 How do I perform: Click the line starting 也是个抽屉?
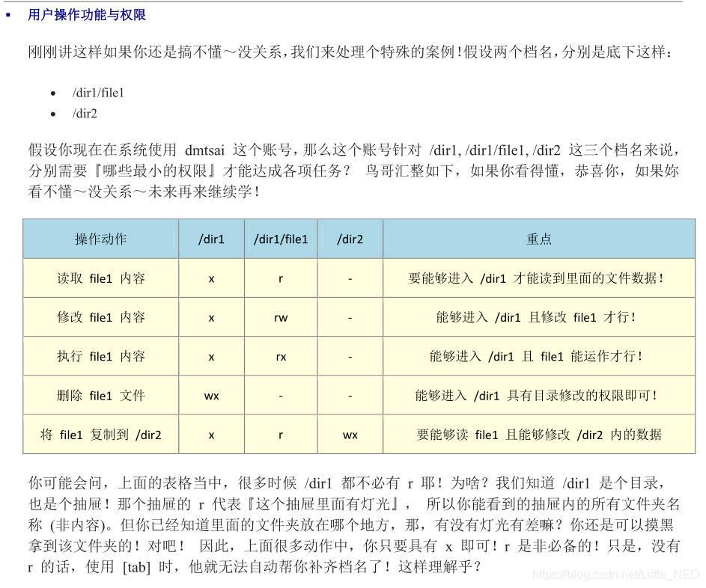354,504
